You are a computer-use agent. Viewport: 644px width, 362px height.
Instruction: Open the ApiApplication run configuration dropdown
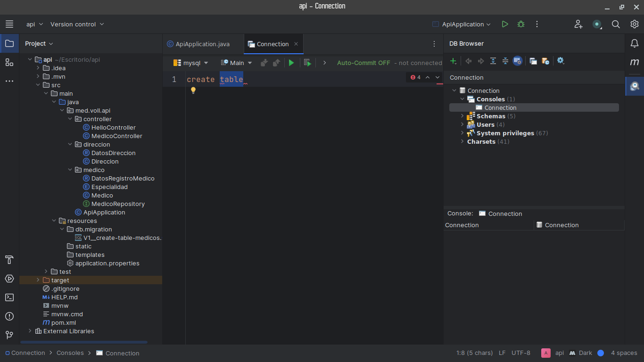[462, 24]
